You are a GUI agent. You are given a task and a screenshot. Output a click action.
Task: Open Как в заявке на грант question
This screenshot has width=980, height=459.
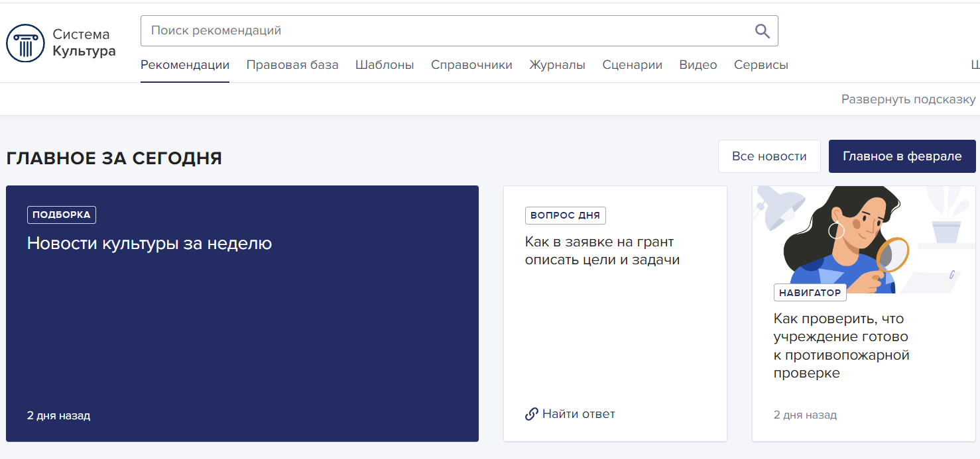click(602, 251)
